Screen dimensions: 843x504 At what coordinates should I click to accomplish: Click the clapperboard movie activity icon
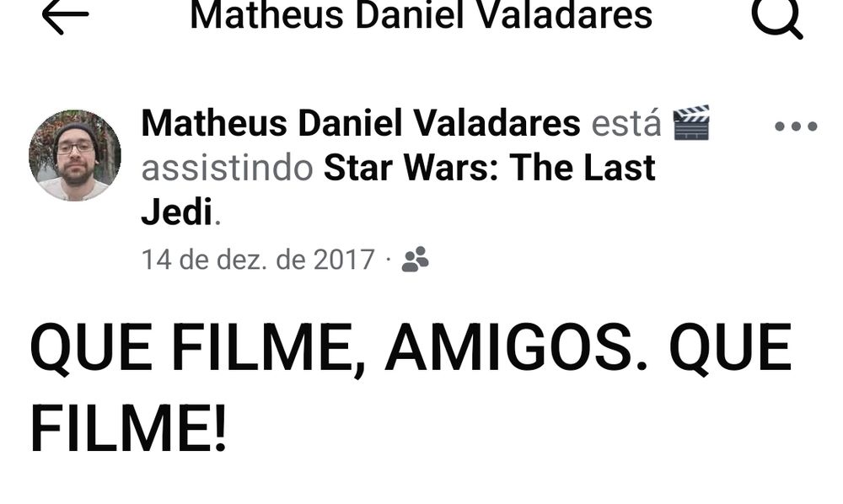click(x=692, y=122)
